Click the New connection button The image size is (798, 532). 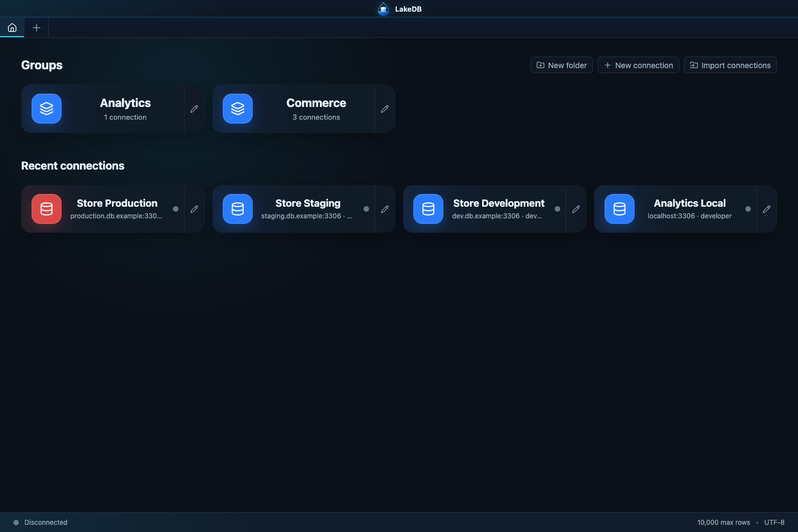pyautogui.click(x=638, y=65)
